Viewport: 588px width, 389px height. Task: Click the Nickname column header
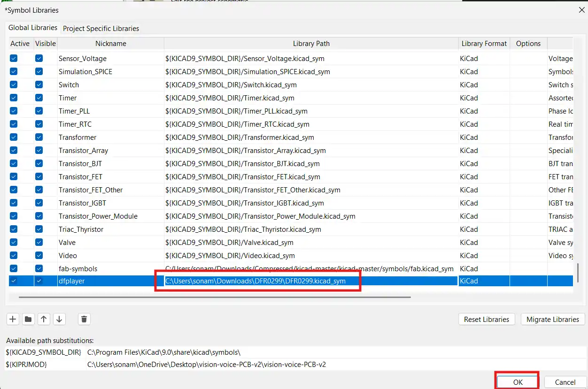pyautogui.click(x=111, y=44)
